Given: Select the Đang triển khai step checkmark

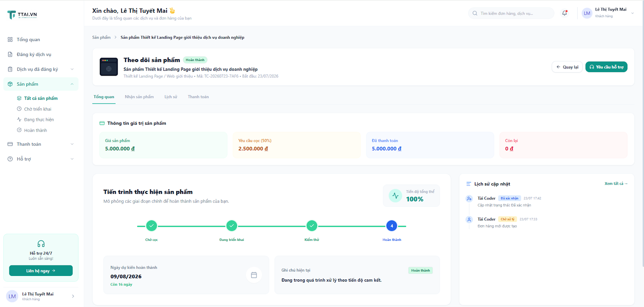Looking at the screenshot, I should (x=231, y=226).
